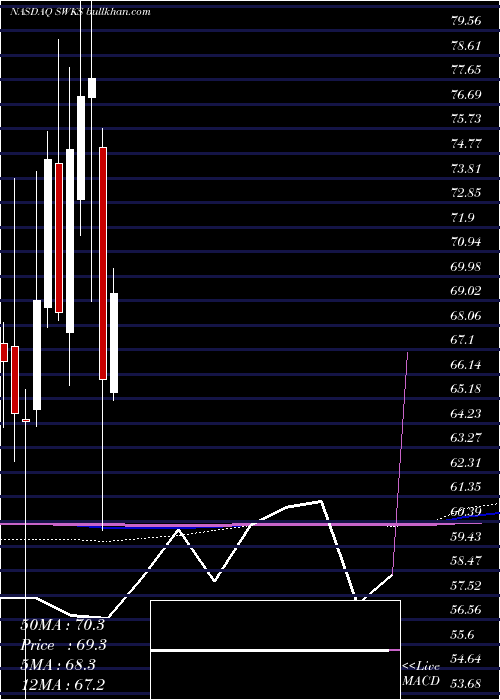The image size is (500, 700).
Task: Click the 57.52 price axis value
Action: [x=466, y=586]
